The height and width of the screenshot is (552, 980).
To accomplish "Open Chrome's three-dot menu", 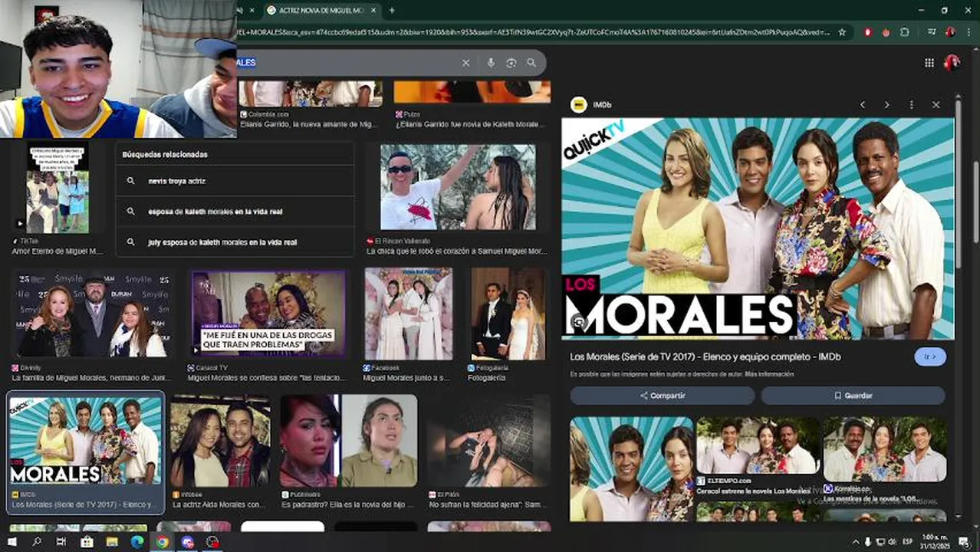I will coord(969,32).
